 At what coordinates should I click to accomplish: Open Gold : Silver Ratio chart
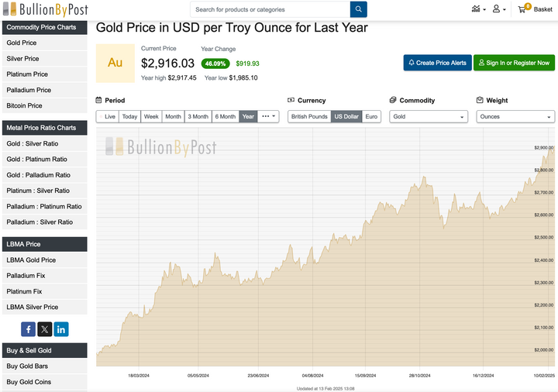[32, 144]
